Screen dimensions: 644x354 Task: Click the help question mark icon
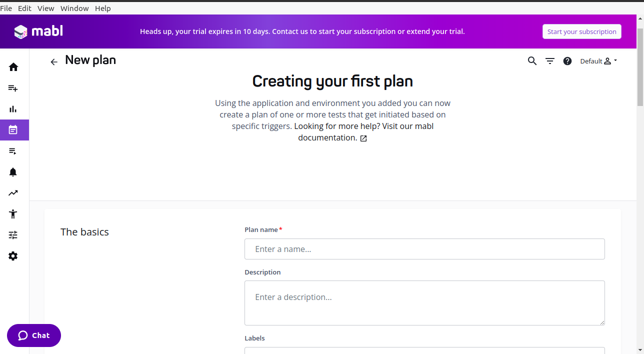(x=567, y=61)
